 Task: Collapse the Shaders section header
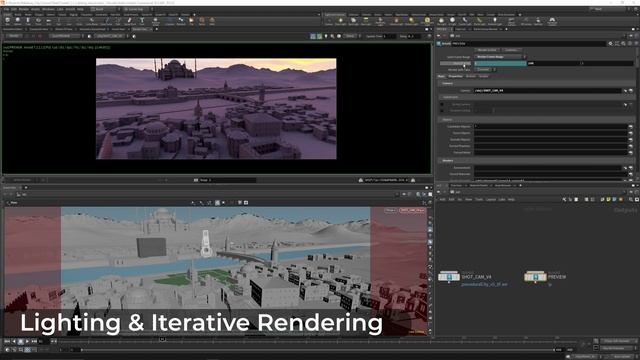537,161
